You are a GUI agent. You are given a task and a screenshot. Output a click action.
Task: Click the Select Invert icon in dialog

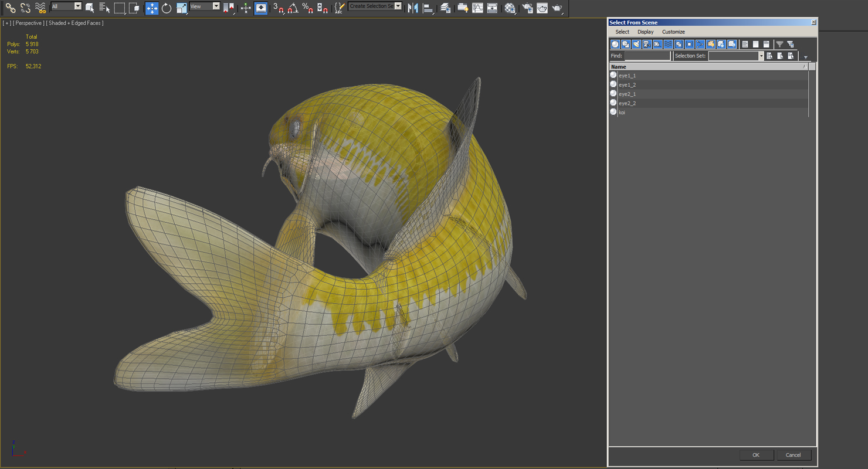click(767, 44)
